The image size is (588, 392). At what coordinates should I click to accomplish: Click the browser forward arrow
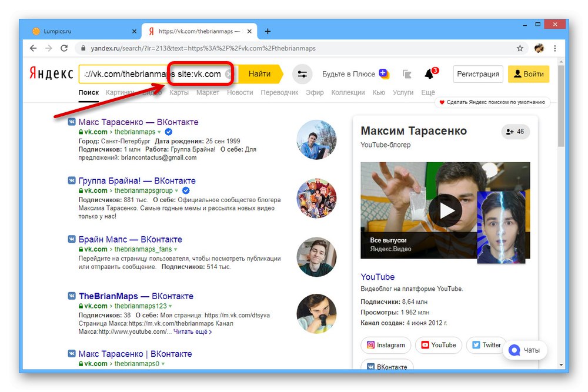click(49, 48)
